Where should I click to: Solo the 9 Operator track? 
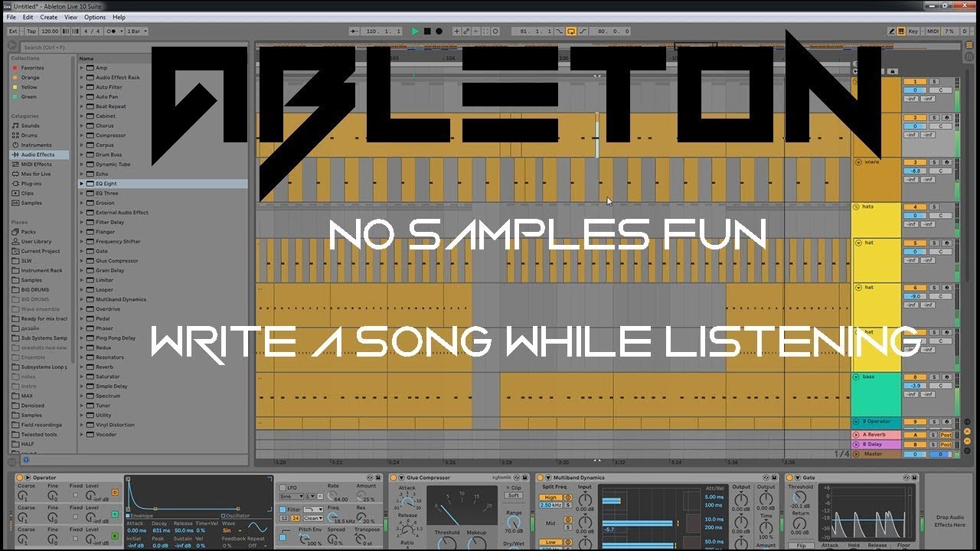click(934, 422)
